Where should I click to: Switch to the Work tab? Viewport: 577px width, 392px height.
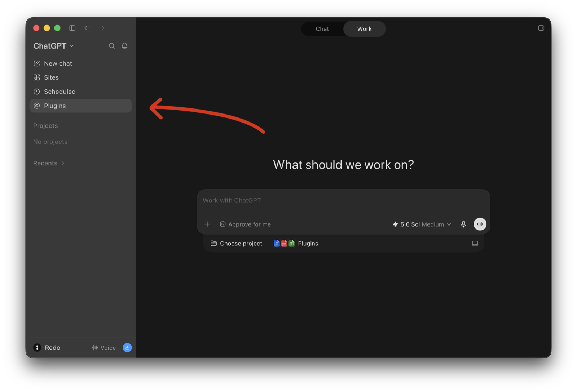tap(364, 29)
